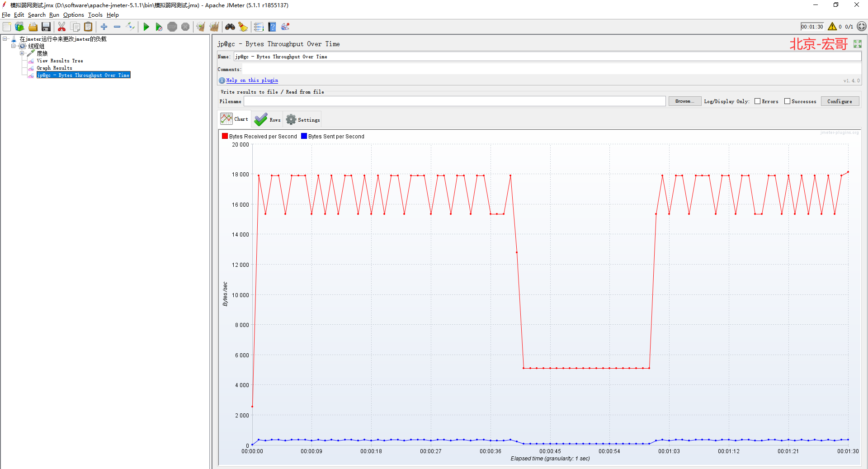Image resolution: width=868 pixels, height=469 pixels.
Task: Click blue Bytes Sent per Second swatch
Action: (304, 136)
